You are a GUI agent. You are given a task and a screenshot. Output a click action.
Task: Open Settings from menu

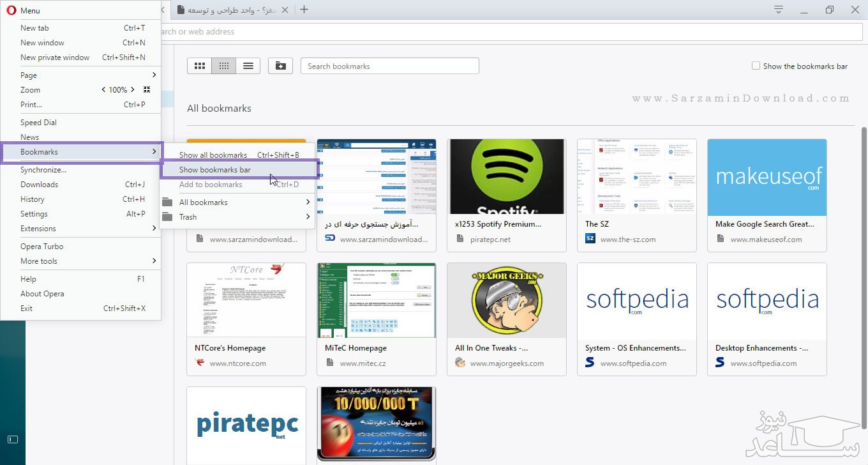point(81,214)
